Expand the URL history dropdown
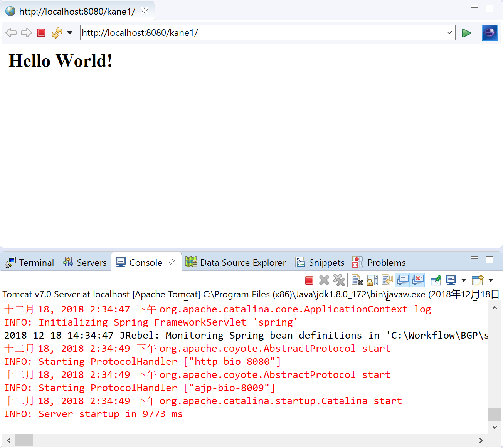Image resolution: width=503 pixels, height=448 pixels. (449, 33)
